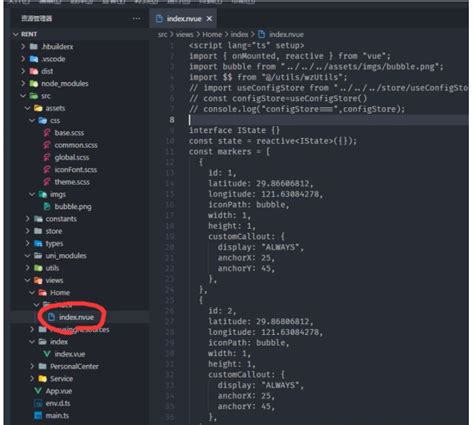Open App.vue in the file tree
The width and height of the screenshot is (474, 425).
click(x=59, y=391)
